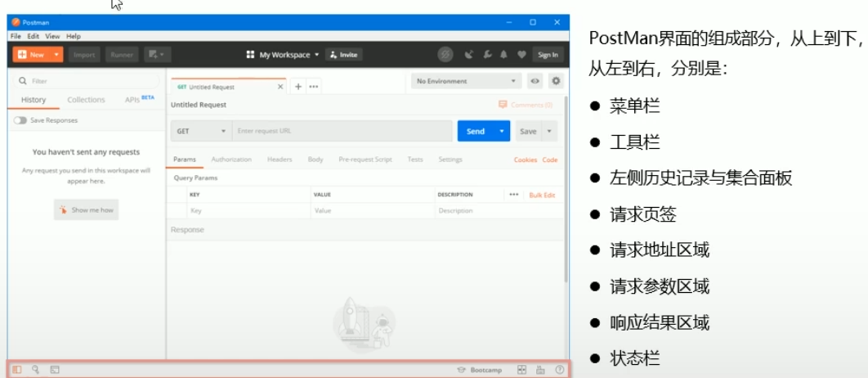Click the satellite capture requests icon

click(x=469, y=54)
